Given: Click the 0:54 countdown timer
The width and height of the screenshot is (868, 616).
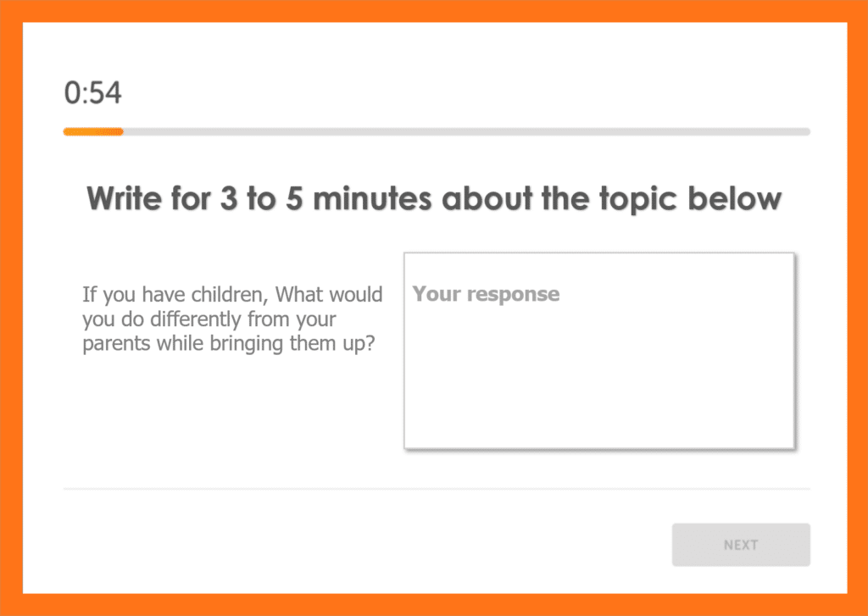Looking at the screenshot, I should click(x=92, y=92).
